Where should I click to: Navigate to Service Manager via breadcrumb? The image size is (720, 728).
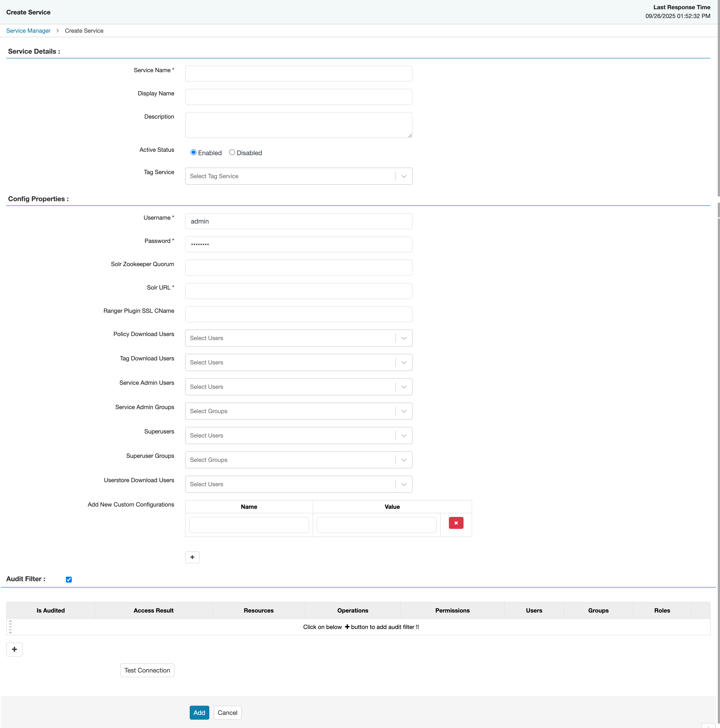click(28, 30)
